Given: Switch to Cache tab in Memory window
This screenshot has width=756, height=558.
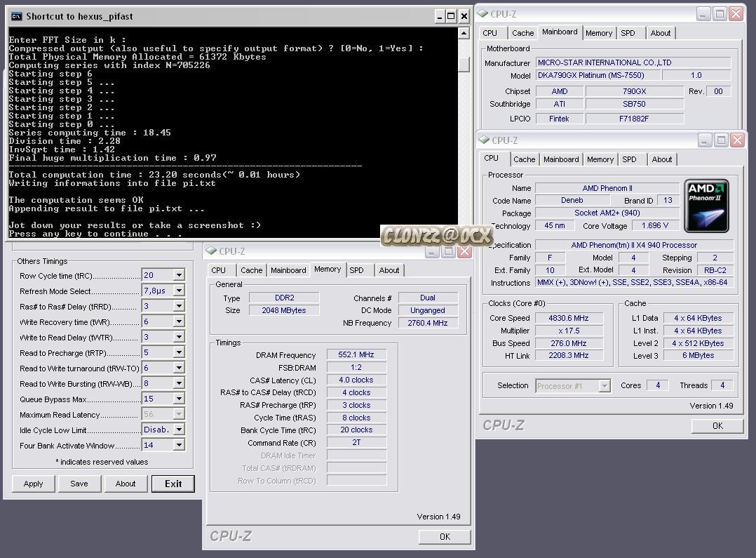Looking at the screenshot, I should [251, 270].
